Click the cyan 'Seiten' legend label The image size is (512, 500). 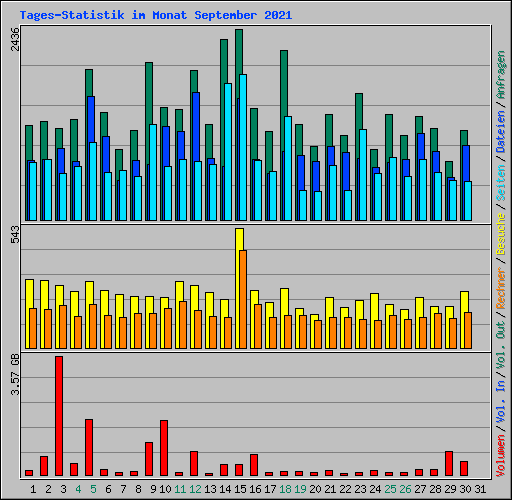tap(500, 183)
